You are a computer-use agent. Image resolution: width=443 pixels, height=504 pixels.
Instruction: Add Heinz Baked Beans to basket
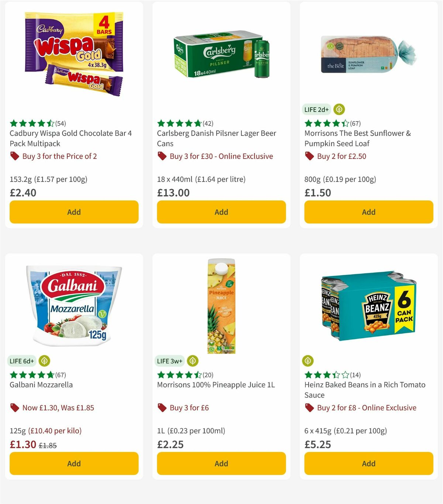pos(368,463)
